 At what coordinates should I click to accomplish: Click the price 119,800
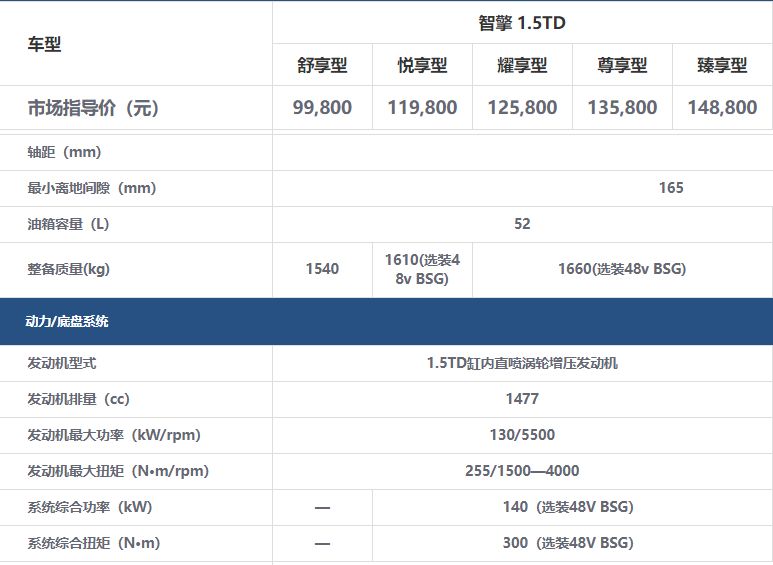pos(422,107)
